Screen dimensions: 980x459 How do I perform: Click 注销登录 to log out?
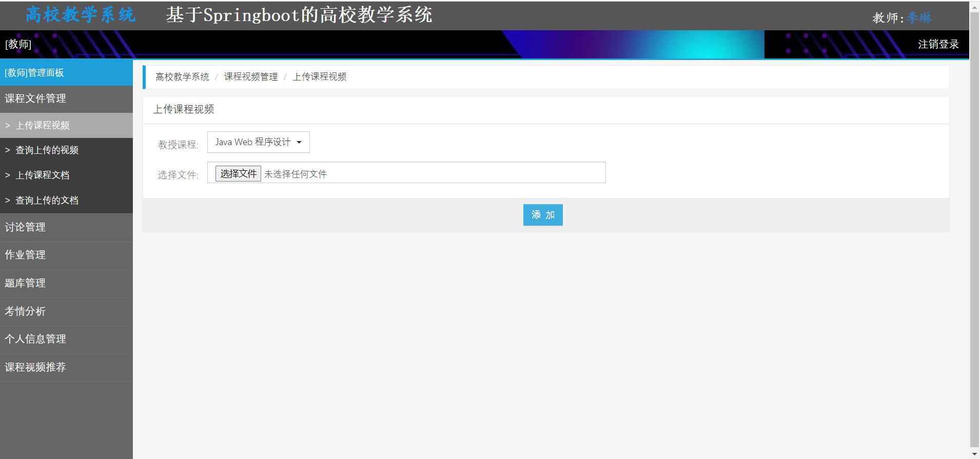point(938,45)
